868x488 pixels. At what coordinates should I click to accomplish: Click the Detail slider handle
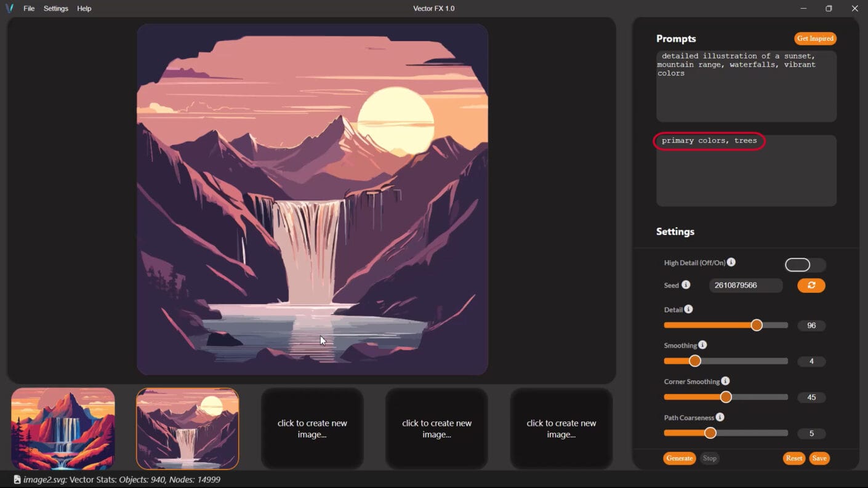756,325
